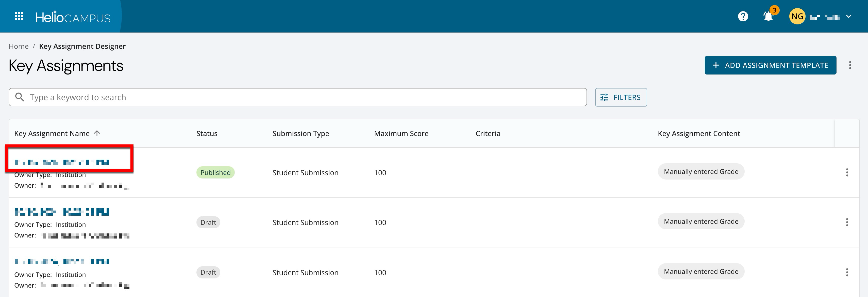The height and width of the screenshot is (297, 868).
Task: Open kebab menu for last Draft row
Action: 847,272
